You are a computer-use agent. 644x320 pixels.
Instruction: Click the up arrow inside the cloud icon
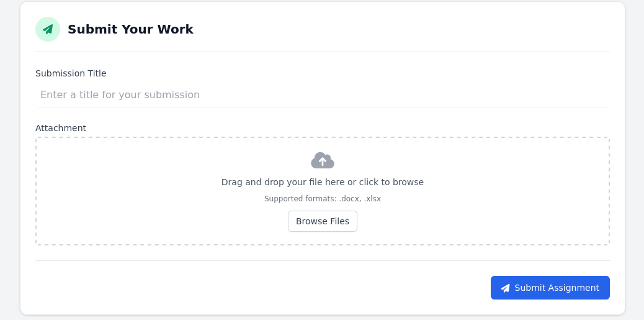[x=323, y=162]
